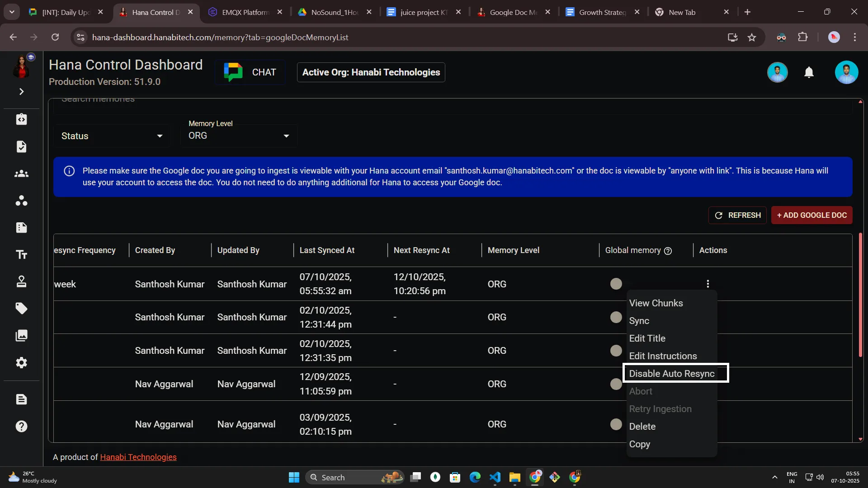Image resolution: width=868 pixels, height=488 pixels.
Task: Click the ADD GOOGLE DOC button
Action: 811,216
